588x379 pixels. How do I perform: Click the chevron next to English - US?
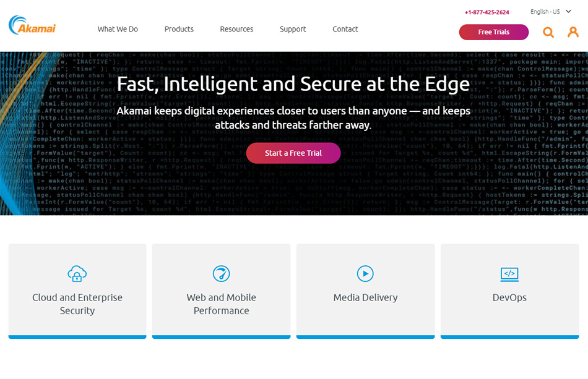click(568, 12)
